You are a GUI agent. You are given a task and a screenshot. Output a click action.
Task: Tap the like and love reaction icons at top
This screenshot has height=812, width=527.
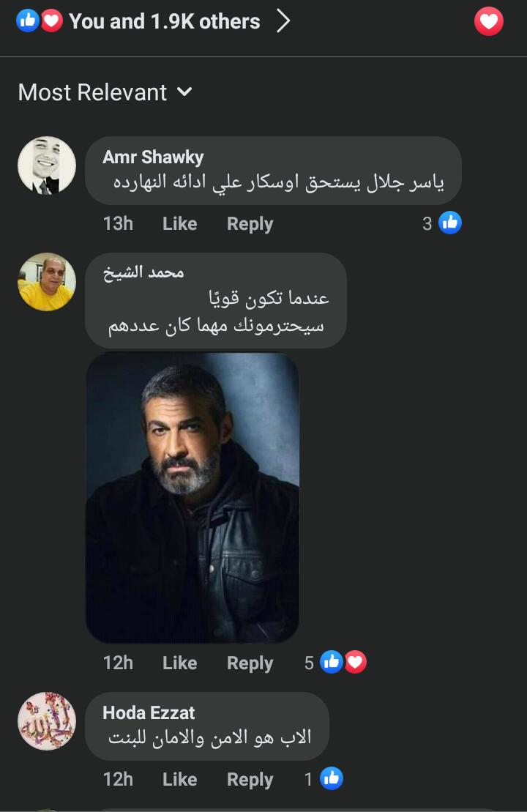40,21
